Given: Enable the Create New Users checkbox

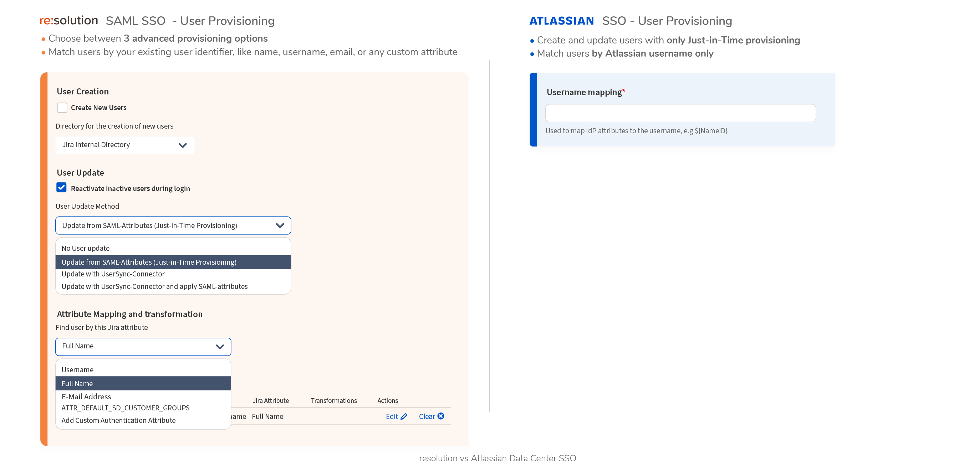Looking at the screenshot, I should 62,108.
